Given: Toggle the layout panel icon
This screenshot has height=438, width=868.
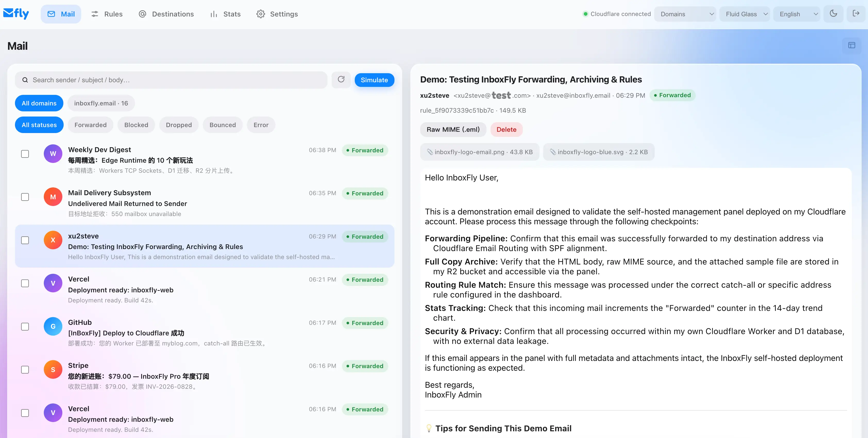Looking at the screenshot, I should (x=852, y=45).
